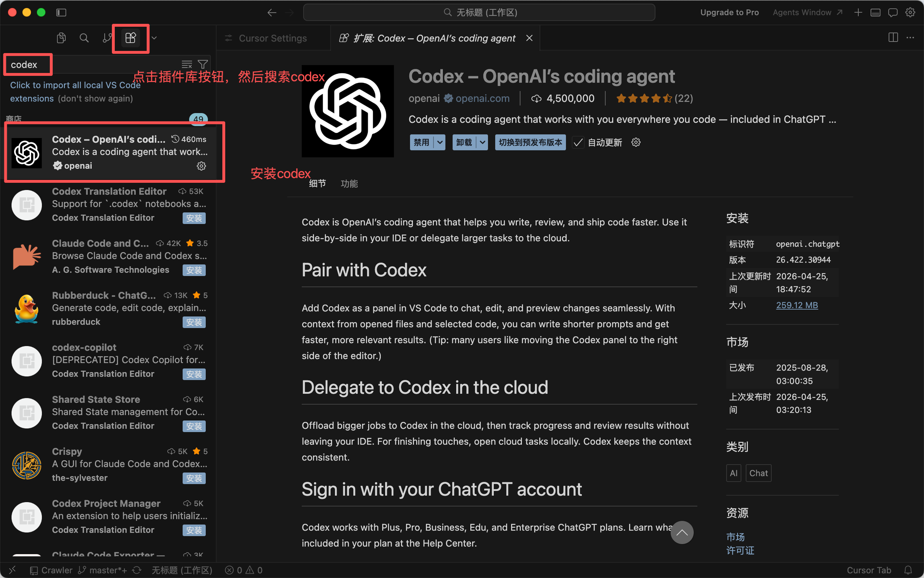Click the sync changes status icon
This screenshot has height=578, width=924.
coord(137,570)
